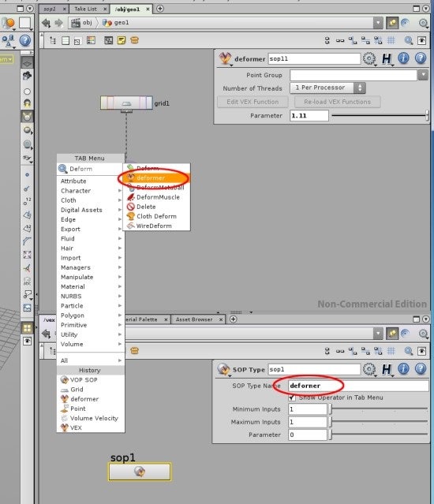Click the SOP Type operator icon
The height and width of the screenshot is (504, 434).
pyautogui.click(x=223, y=369)
